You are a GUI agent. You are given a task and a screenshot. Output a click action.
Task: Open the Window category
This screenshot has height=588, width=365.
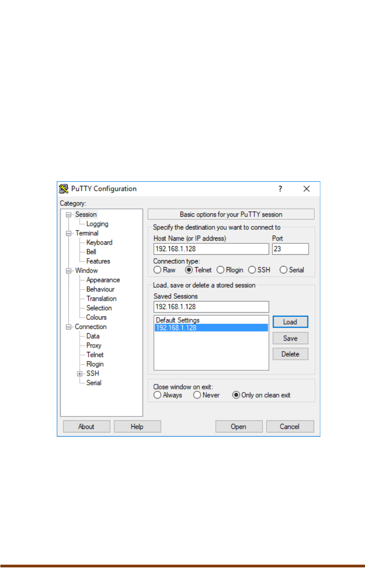86,271
